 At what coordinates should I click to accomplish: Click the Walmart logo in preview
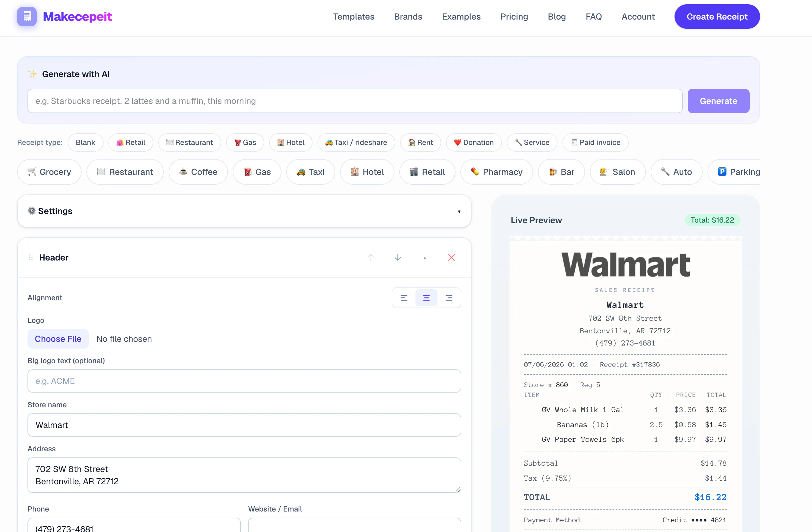(x=625, y=265)
